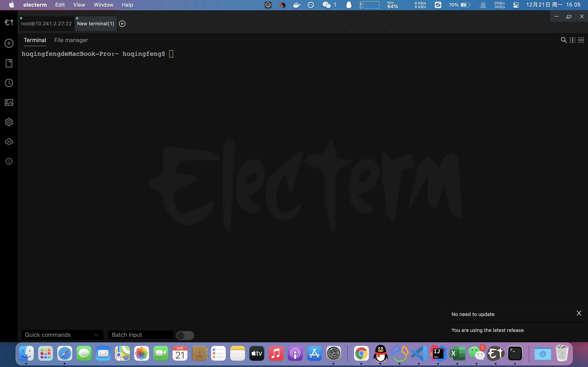The height and width of the screenshot is (367, 588).
Task: Split the terminal vertically
Action: (x=572, y=40)
